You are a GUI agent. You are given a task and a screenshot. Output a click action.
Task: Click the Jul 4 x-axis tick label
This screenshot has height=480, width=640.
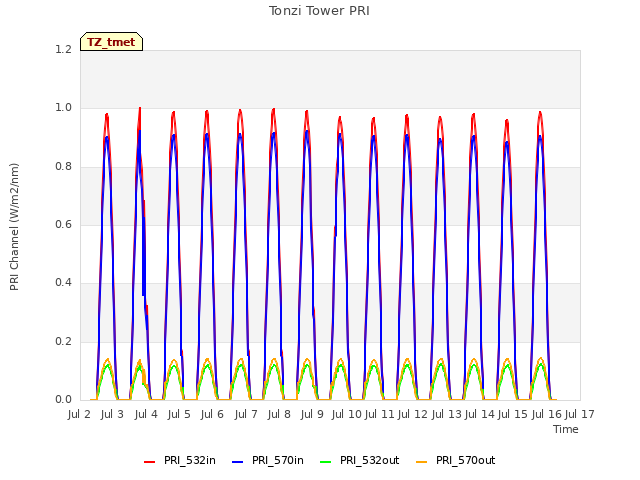146,414
